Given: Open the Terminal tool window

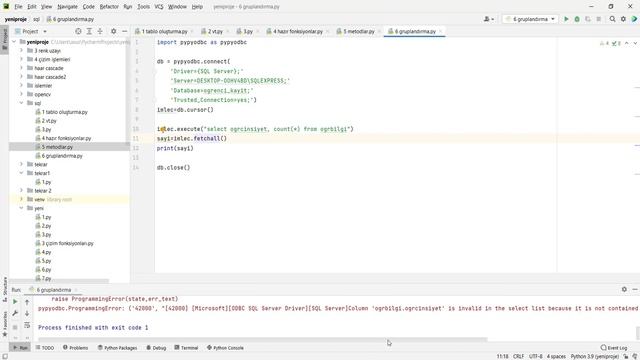Looking at the screenshot, I should click(186, 348).
